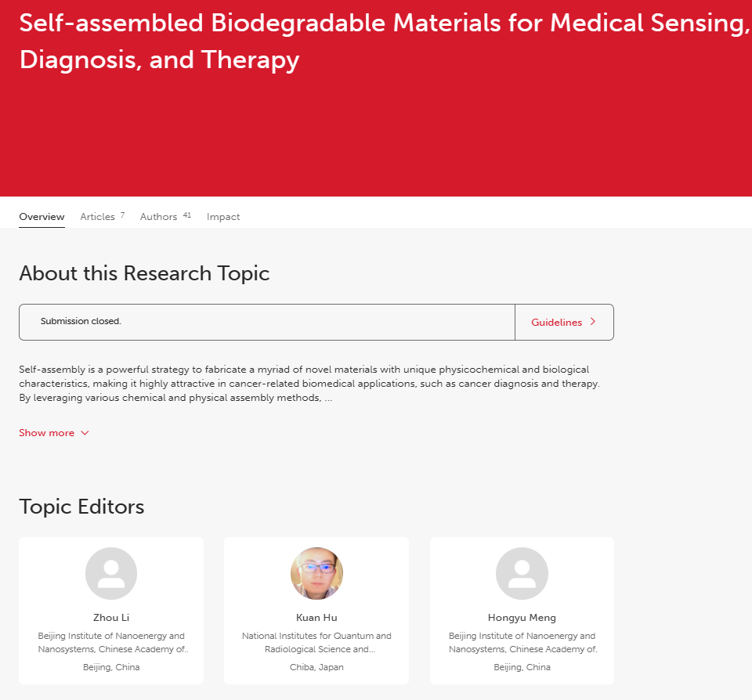Open the Articles tab
The image size is (752, 700).
pos(97,217)
